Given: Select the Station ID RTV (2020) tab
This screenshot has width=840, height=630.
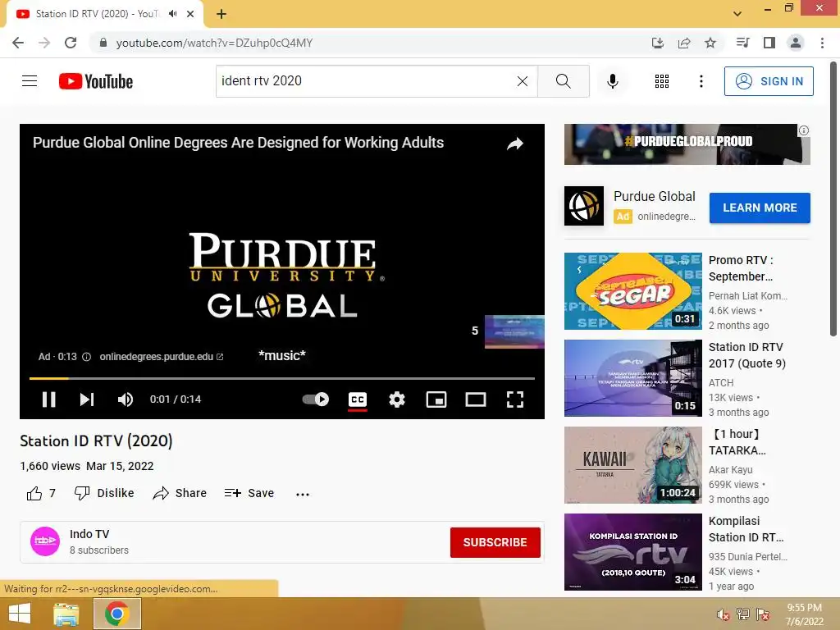Looking at the screenshot, I should 105,14.
